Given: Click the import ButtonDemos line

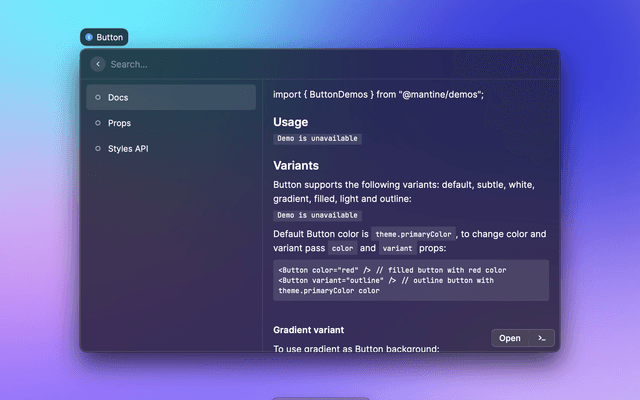Looking at the screenshot, I should (x=378, y=94).
